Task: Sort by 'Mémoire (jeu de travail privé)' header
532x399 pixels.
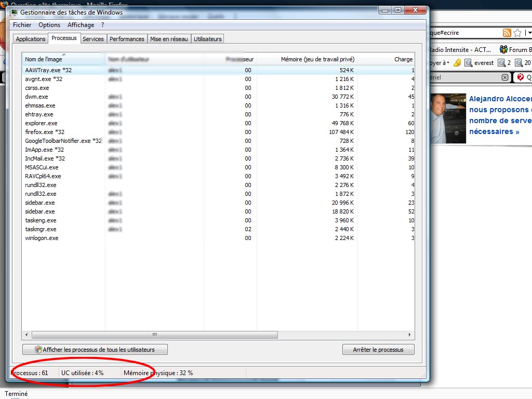Action: (x=317, y=59)
